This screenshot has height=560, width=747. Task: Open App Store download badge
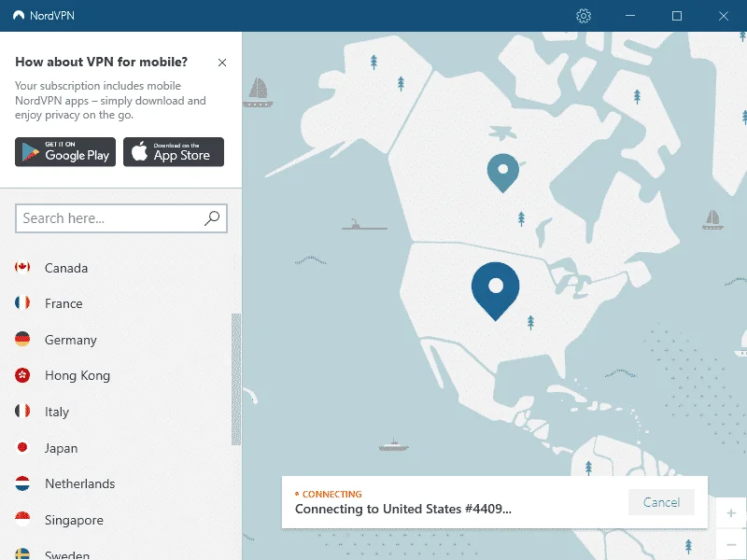pyautogui.click(x=174, y=152)
